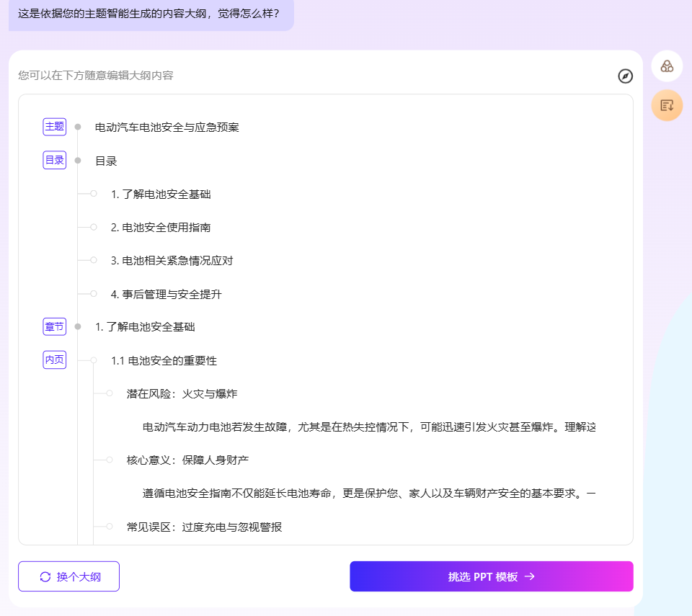Click the arrow icon in 挑选 PPT 模板 button
Viewport: 692px width, 616px height.
[530, 576]
